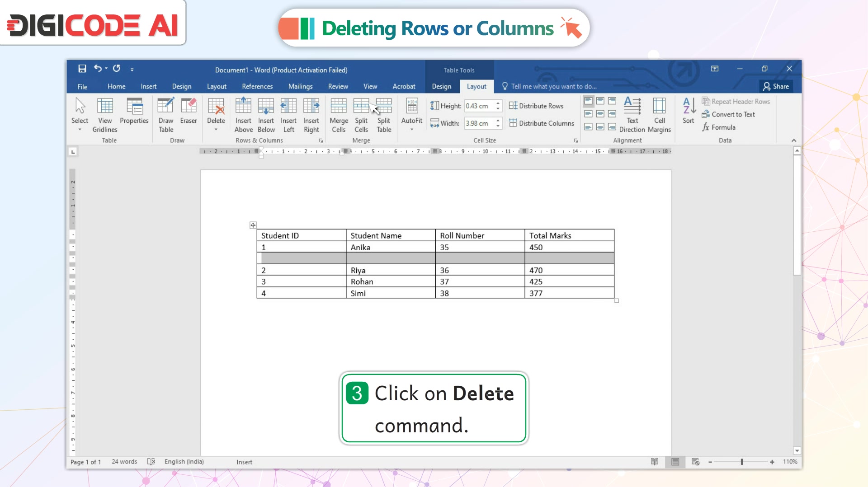Click the zoom slider handle

click(x=742, y=462)
